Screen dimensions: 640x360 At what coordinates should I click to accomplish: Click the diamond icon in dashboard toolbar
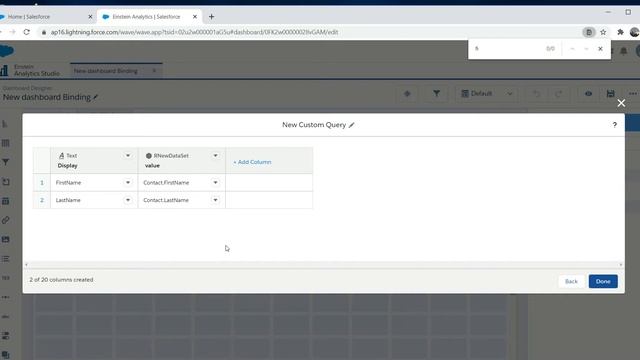407,93
